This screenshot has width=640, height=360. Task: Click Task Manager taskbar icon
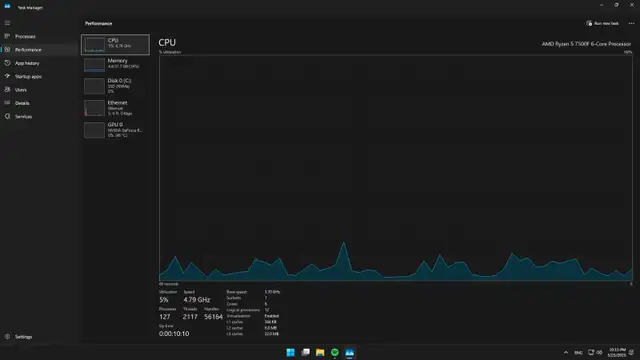349,352
